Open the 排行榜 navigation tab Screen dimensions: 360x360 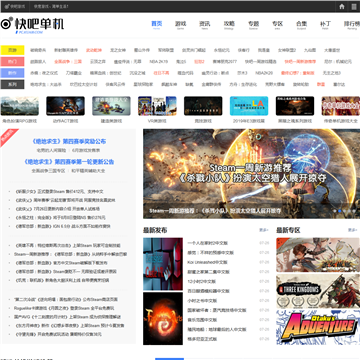(x=352, y=24)
